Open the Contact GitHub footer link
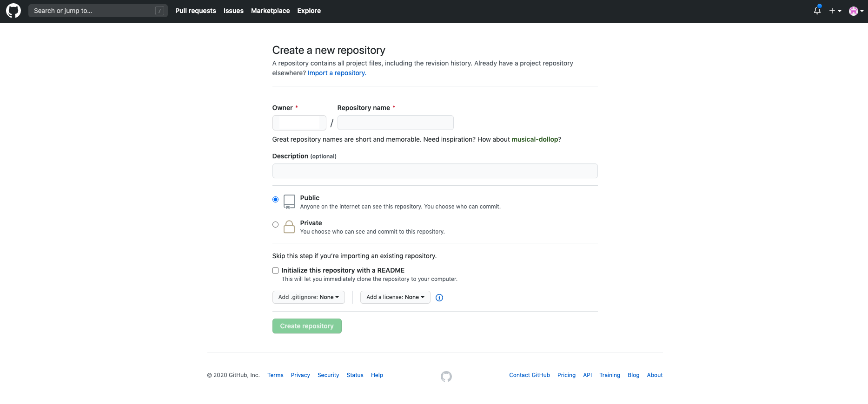The image size is (868, 404). point(530,375)
